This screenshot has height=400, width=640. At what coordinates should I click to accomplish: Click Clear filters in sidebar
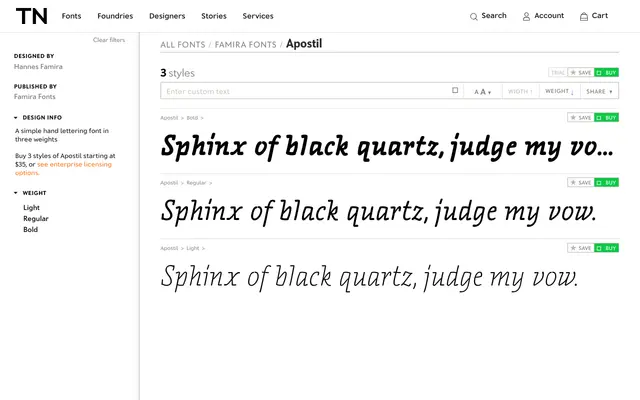tap(109, 40)
